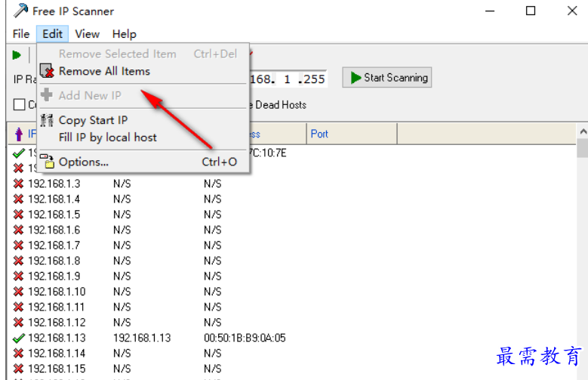Select row 192.168.1.15
The height and width of the screenshot is (380, 588).
(x=292, y=369)
